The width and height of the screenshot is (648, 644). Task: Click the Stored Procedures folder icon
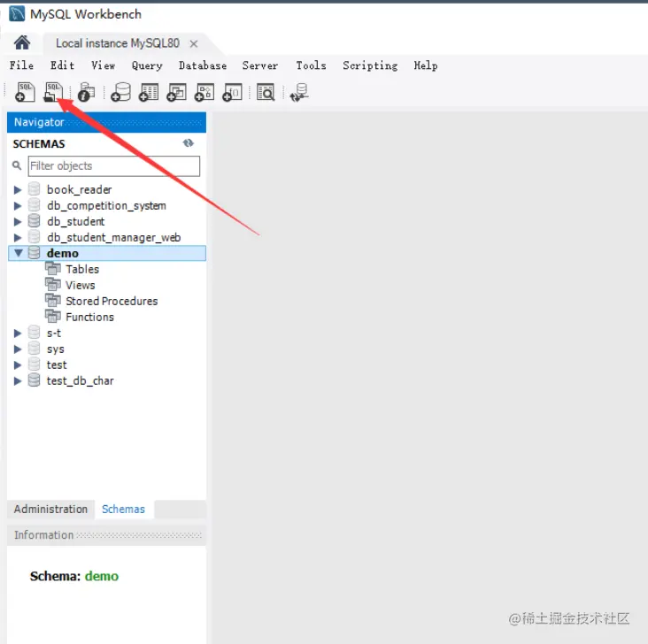click(52, 301)
